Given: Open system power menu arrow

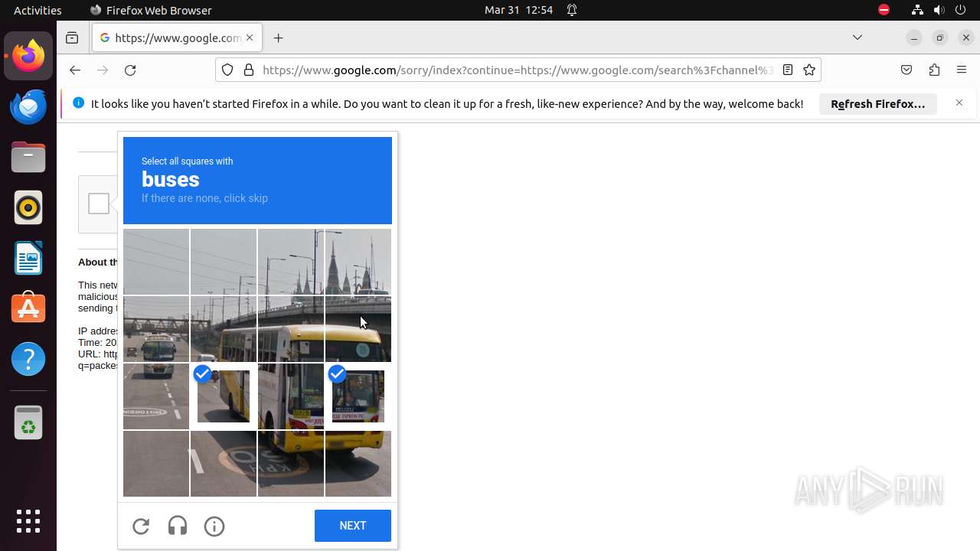Looking at the screenshot, I should click(960, 10).
